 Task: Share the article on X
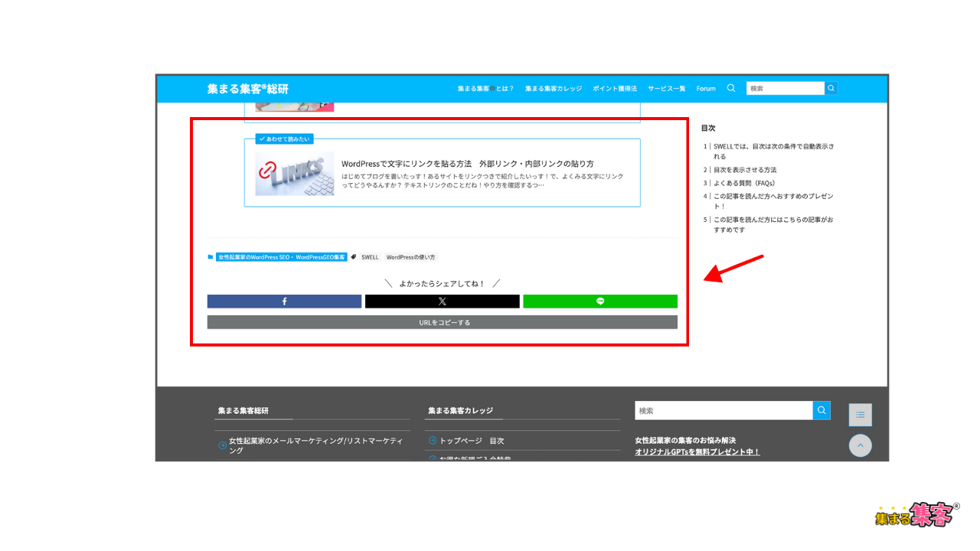[x=442, y=302]
